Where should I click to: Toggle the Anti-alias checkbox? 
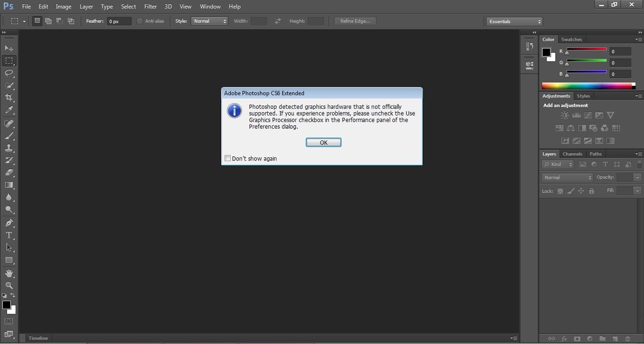[x=140, y=21]
